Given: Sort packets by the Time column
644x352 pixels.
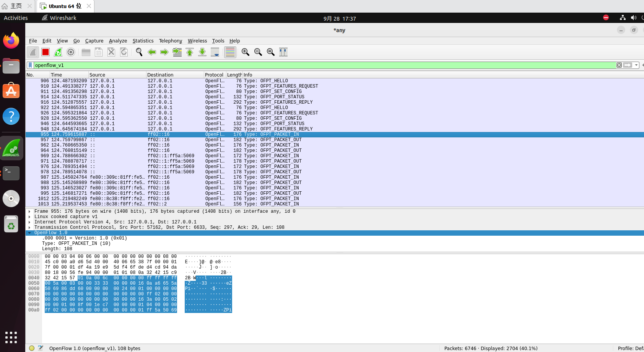Looking at the screenshot, I should pos(69,75).
